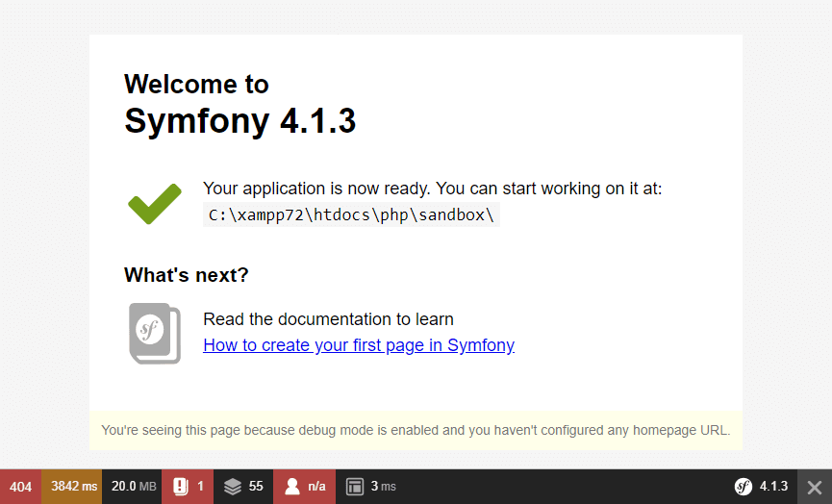Click the n/a security user label
This screenshot has height=504, width=832.
click(316, 487)
